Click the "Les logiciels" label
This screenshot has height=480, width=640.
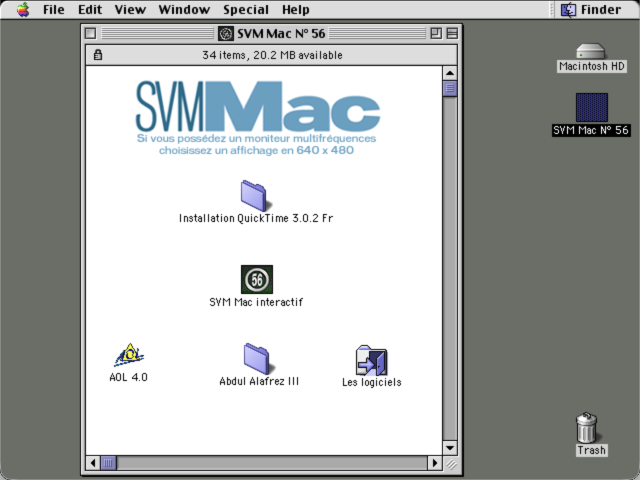point(371,382)
